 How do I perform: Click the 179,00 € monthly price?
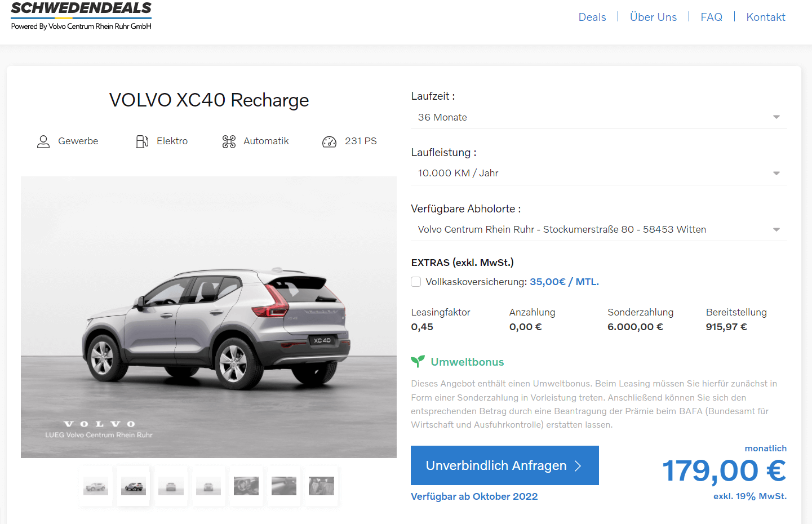click(x=724, y=470)
